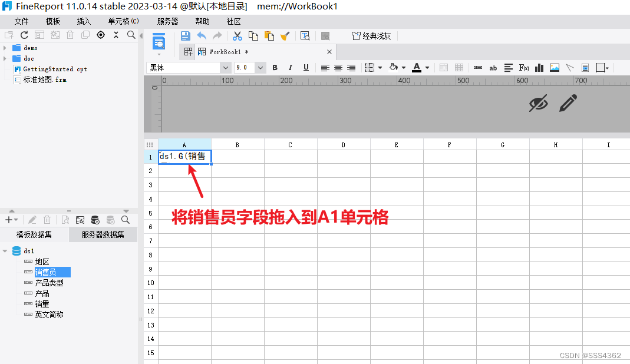Image resolution: width=630 pixels, height=364 pixels.
Task: Select the 地区 field in ds1
Action: click(x=42, y=262)
